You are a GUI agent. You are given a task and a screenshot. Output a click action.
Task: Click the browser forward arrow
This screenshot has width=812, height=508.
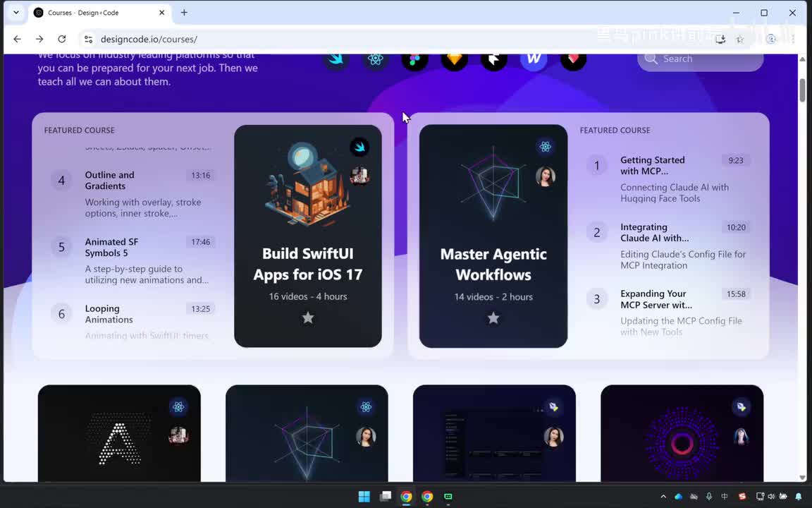(39, 39)
